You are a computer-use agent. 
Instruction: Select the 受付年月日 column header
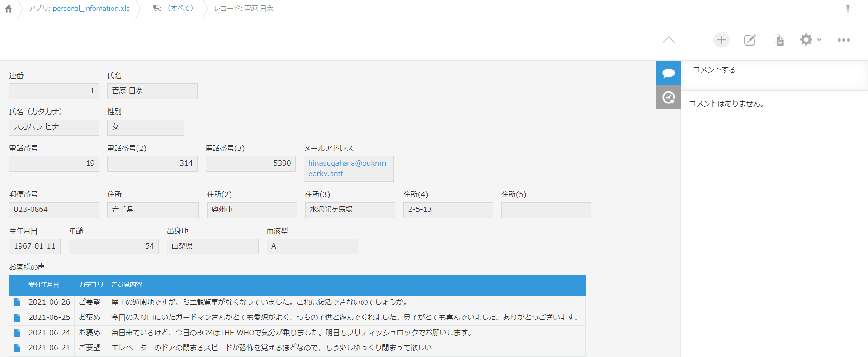pos(44,285)
